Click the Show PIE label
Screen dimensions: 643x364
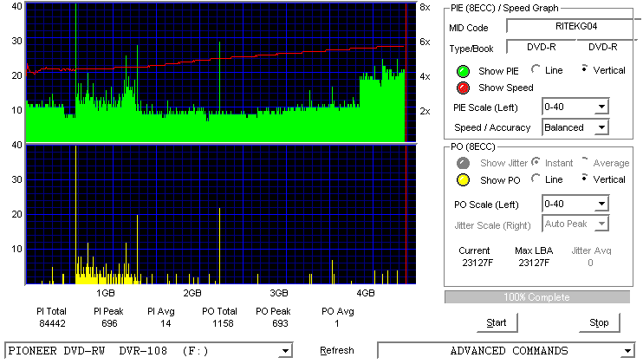pyautogui.click(x=498, y=71)
